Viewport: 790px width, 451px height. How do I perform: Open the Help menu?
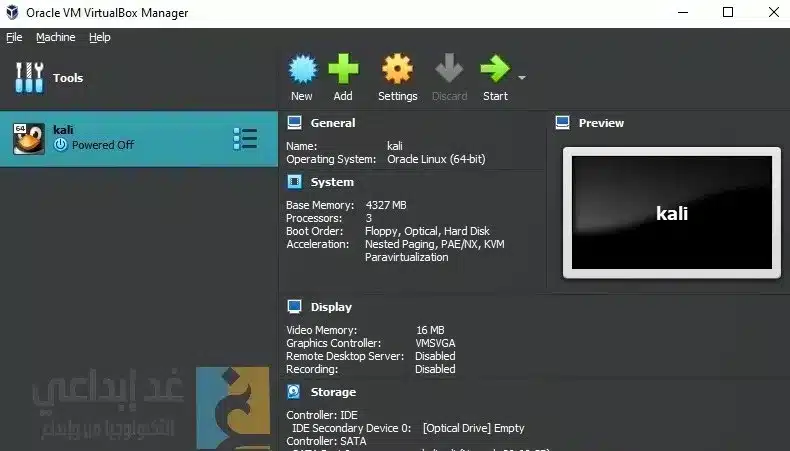100,37
